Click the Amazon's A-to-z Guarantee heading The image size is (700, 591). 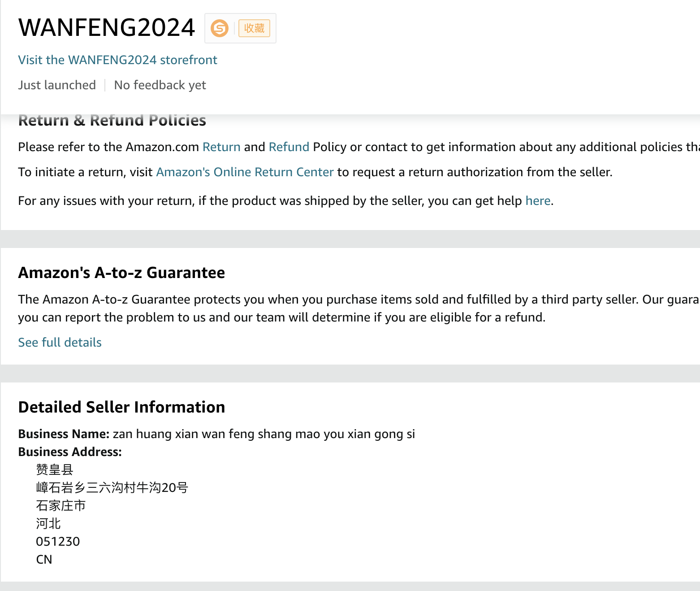[x=121, y=273]
